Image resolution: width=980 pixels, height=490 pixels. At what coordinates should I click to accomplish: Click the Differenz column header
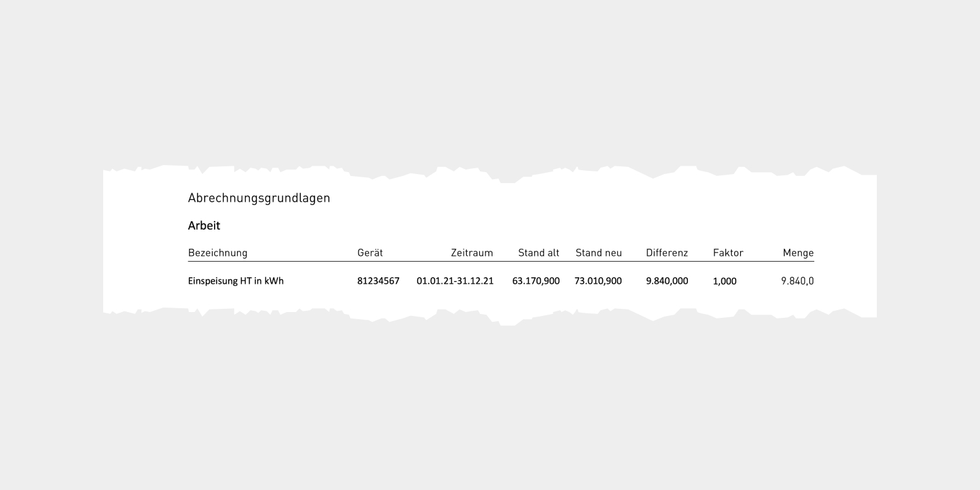667,253
